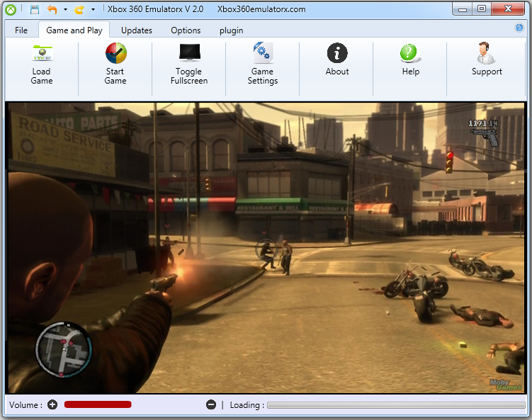This screenshot has height=420, width=532.
Task: Contact Support via the headset person icon
Action: 486,53
